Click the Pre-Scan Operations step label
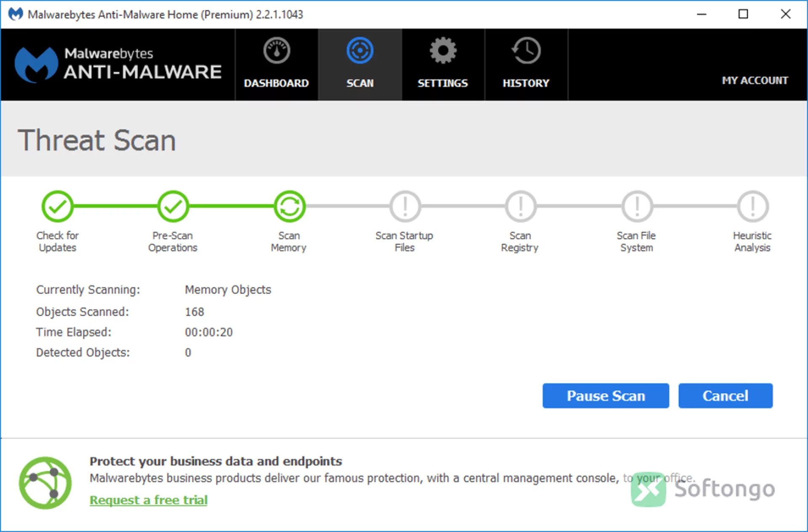The width and height of the screenshot is (808, 532). 173,241
